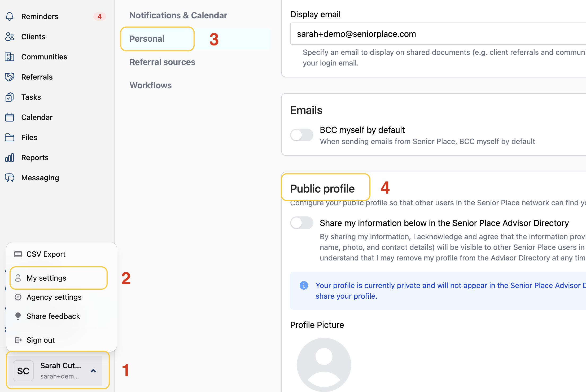Switch to Notifications & Calendar tab
The image size is (586, 392).
tap(178, 15)
